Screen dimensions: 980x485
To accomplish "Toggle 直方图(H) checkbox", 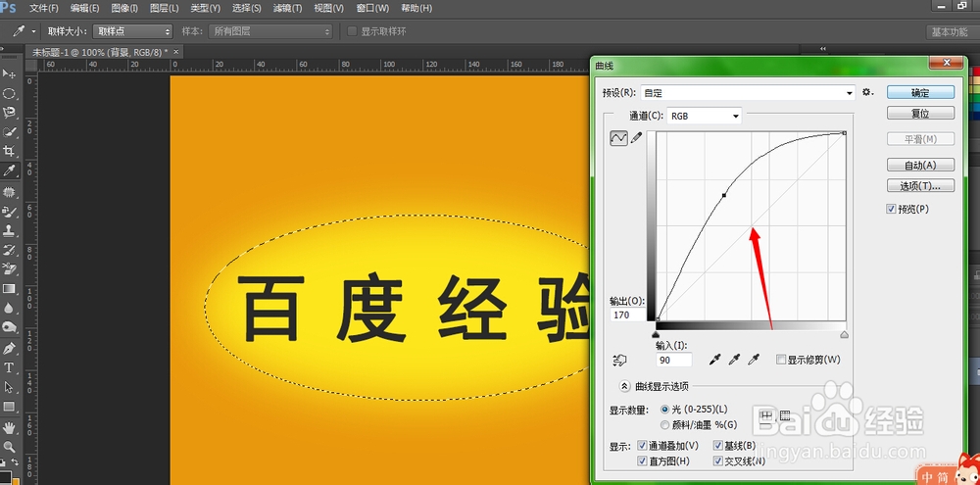I will [642, 461].
